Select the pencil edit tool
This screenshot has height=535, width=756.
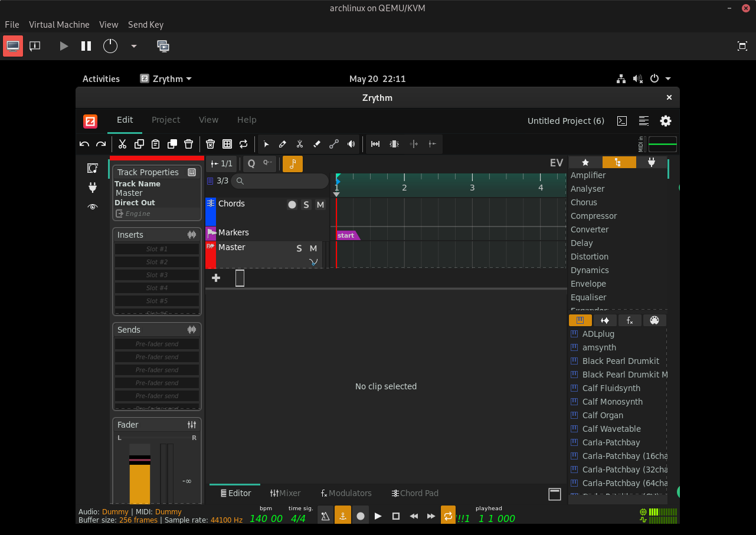283,144
